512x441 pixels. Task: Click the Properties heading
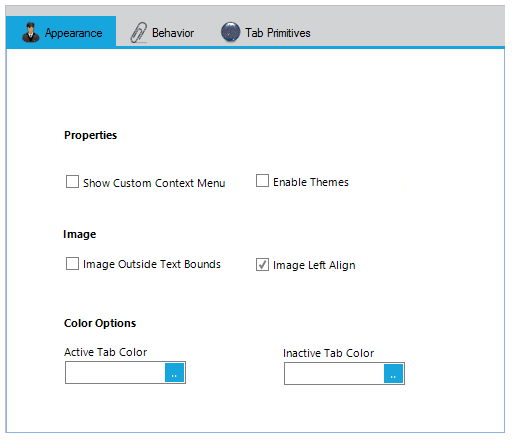(91, 135)
